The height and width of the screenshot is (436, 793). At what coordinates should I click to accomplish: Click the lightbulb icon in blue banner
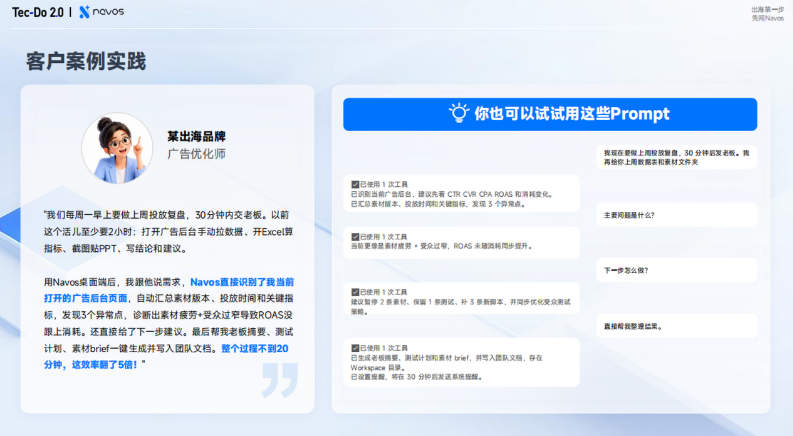459,113
